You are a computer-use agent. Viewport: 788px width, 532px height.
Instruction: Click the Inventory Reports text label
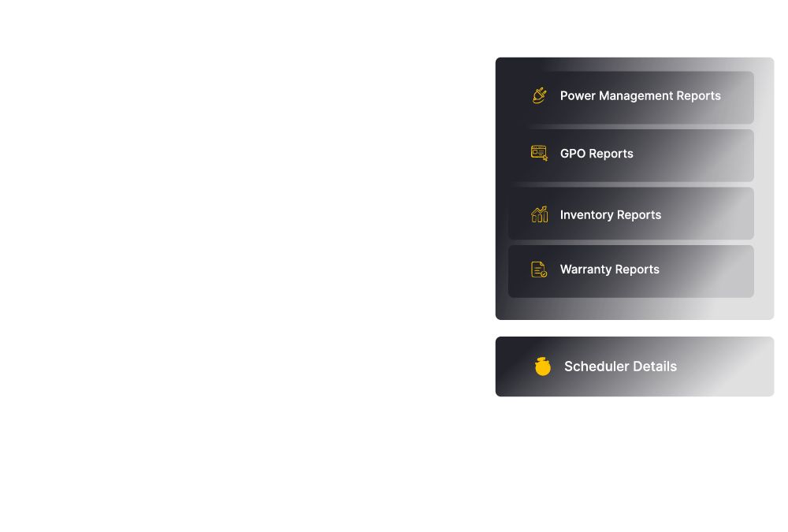click(x=611, y=214)
